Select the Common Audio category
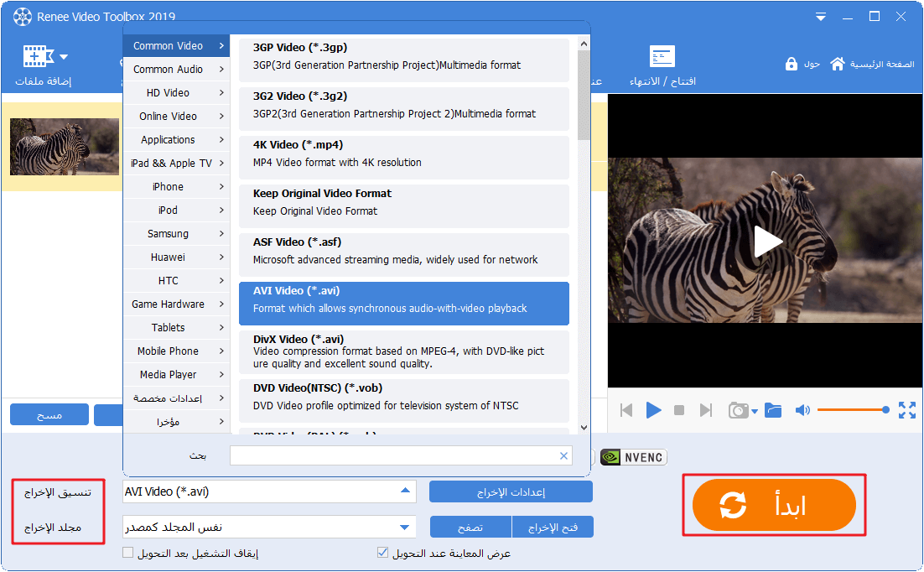 point(176,70)
